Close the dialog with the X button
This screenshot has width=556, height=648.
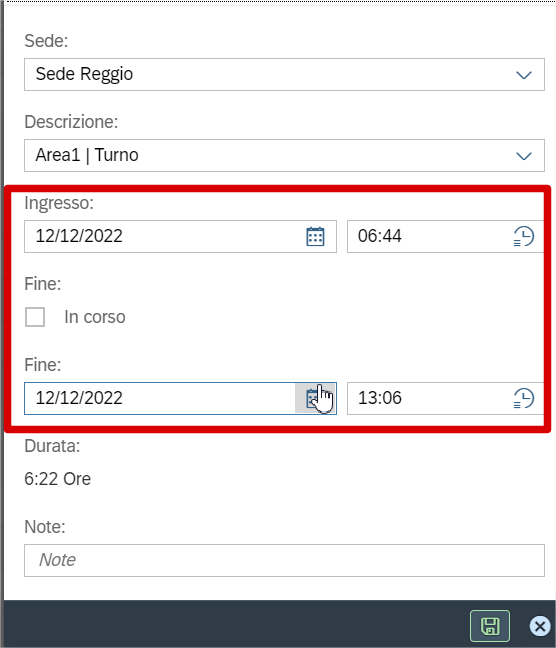point(540,626)
